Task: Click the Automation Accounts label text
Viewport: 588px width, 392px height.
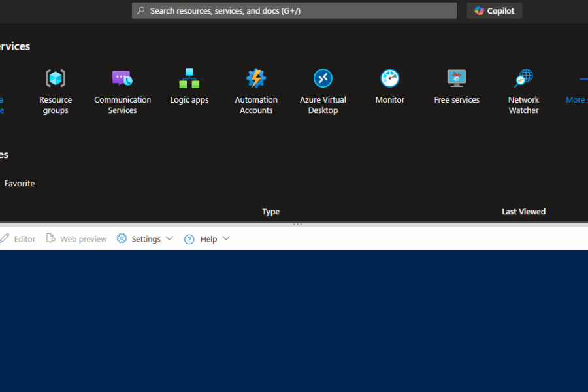Action: click(256, 105)
